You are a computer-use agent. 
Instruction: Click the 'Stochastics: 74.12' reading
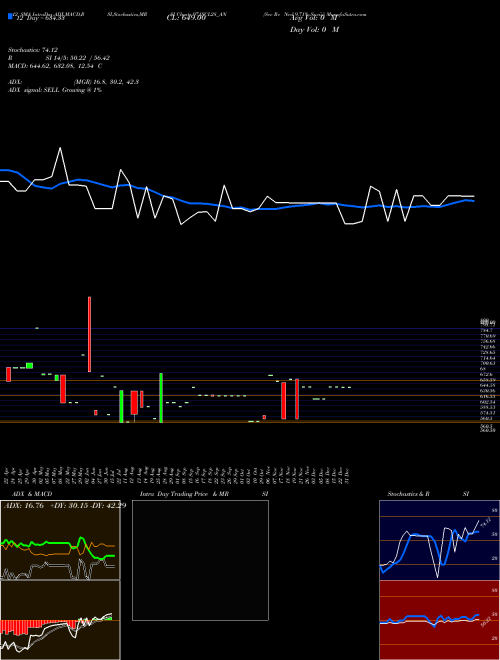[x=32, y=50]
